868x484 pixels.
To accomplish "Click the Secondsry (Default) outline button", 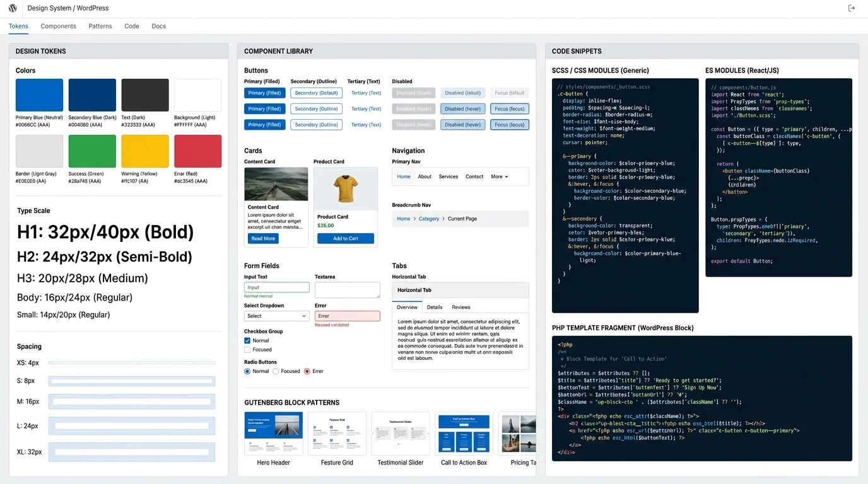I will pos(316,93).
